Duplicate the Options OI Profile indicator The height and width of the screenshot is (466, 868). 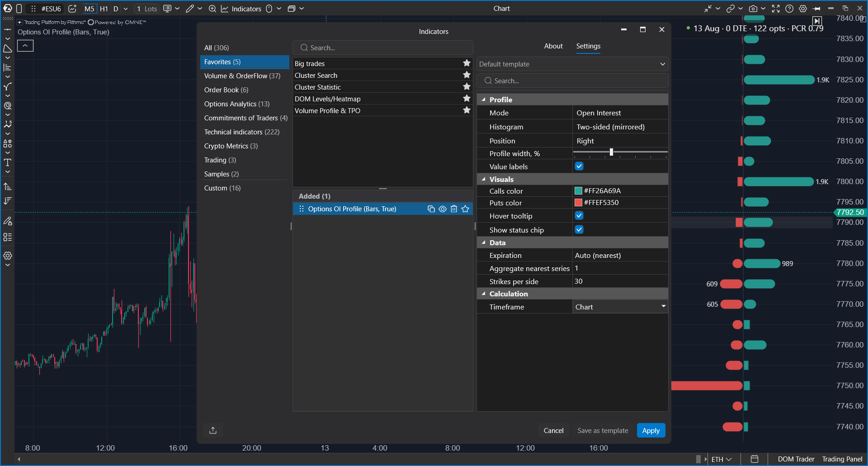[x=431, y=209]
